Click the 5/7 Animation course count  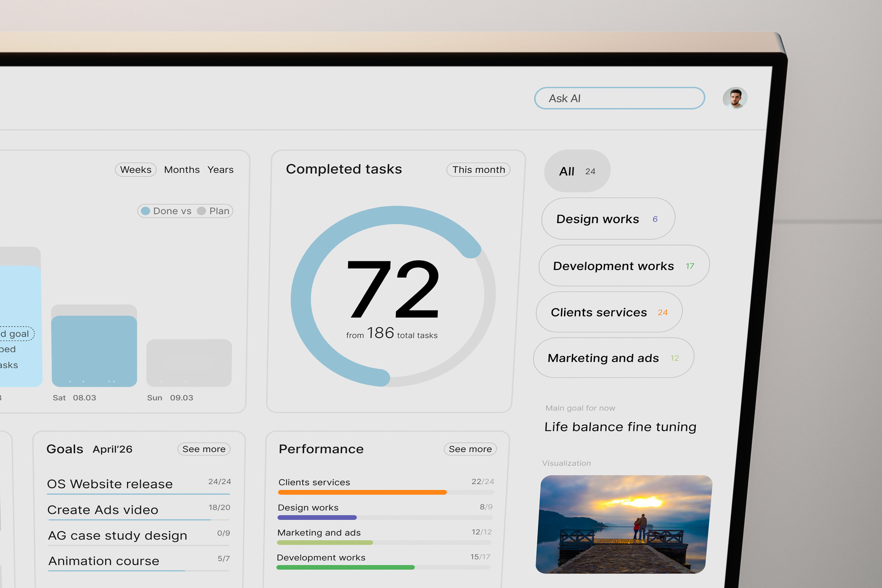click(223, 558)
